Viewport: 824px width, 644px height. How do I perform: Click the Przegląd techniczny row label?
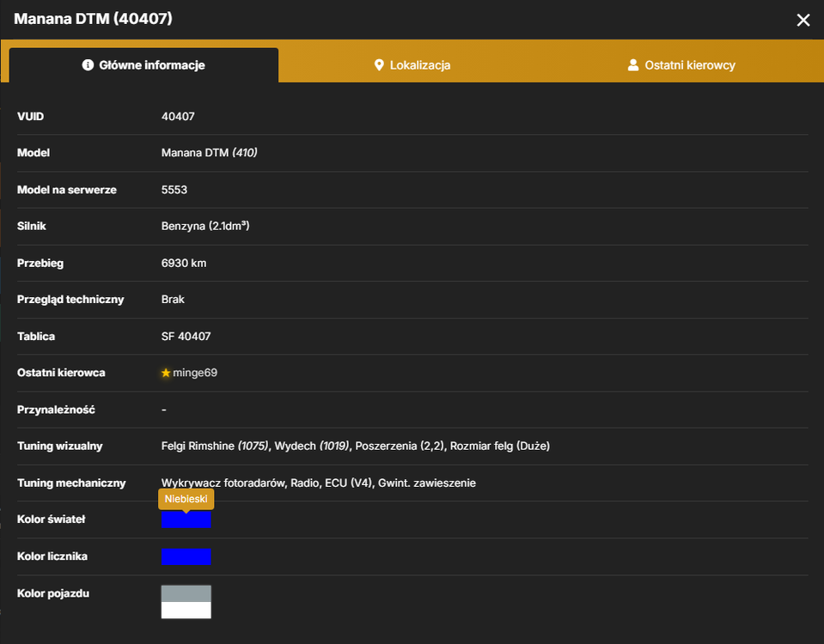pos(70,300)
